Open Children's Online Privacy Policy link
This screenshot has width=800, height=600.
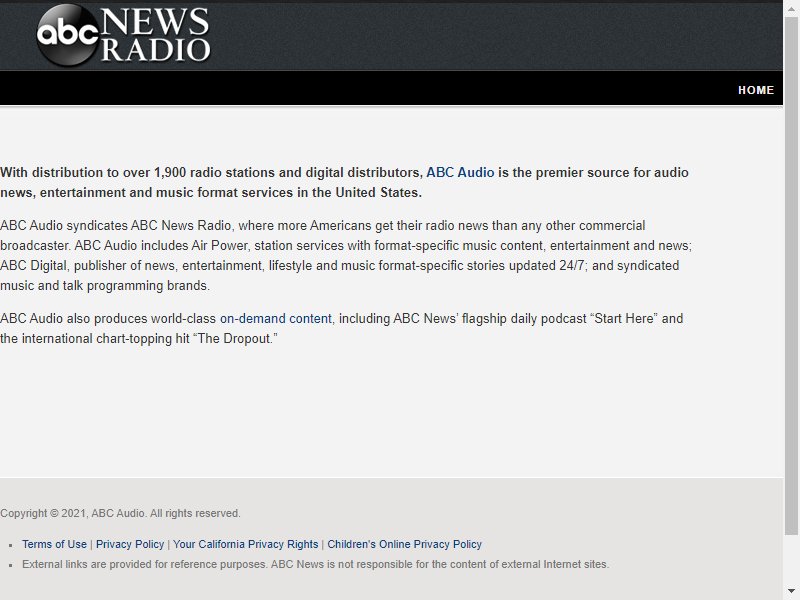click(x=405, y=544)
